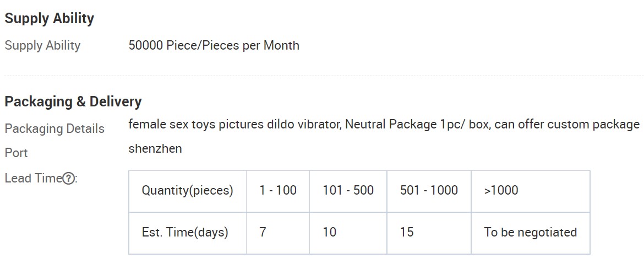Select the 50000 Piece/Pieces per Month text
This screenshot has width=644, height=258.
[214, 45]
